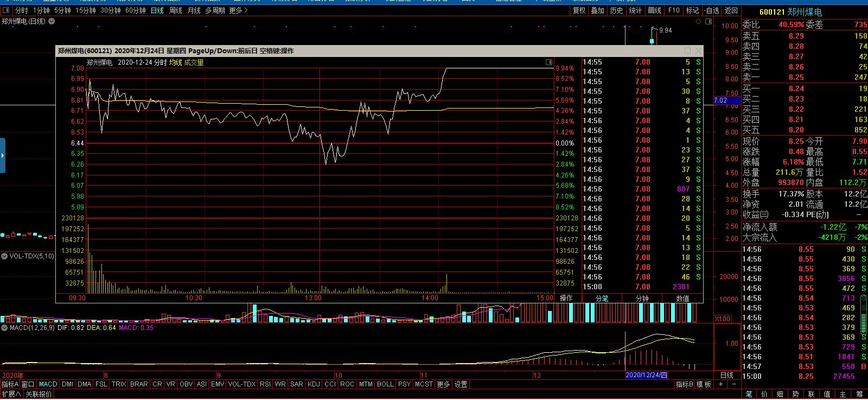
Task: Switch to the 日线 daily view
Action: [x=157, y=10]
